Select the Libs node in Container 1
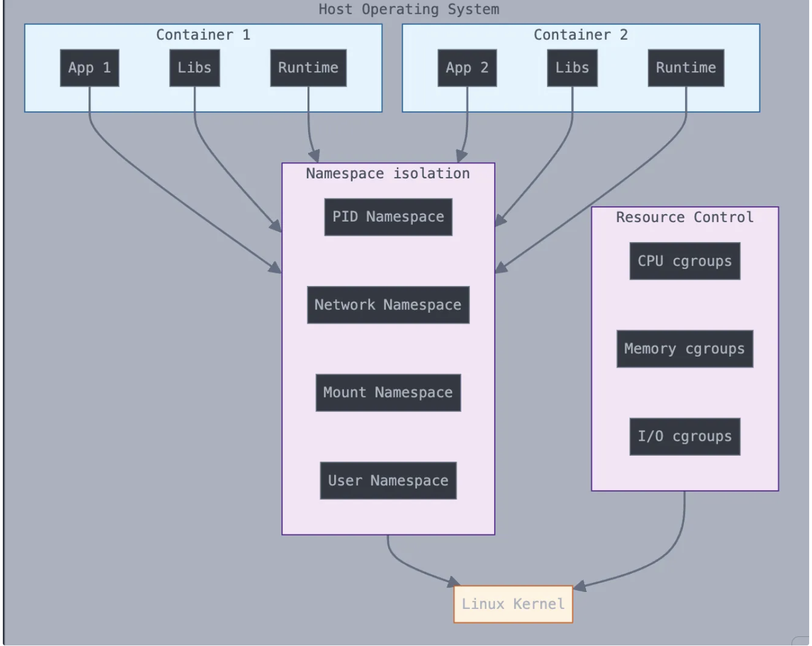This screenshot has height=646, width=812. [x=195, y=68]
